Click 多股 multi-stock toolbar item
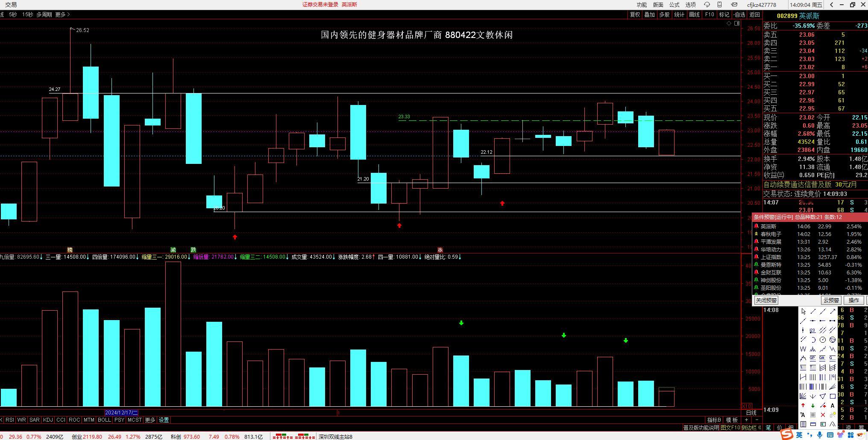Viewport: 868px width, 440px height. (664, 15)
